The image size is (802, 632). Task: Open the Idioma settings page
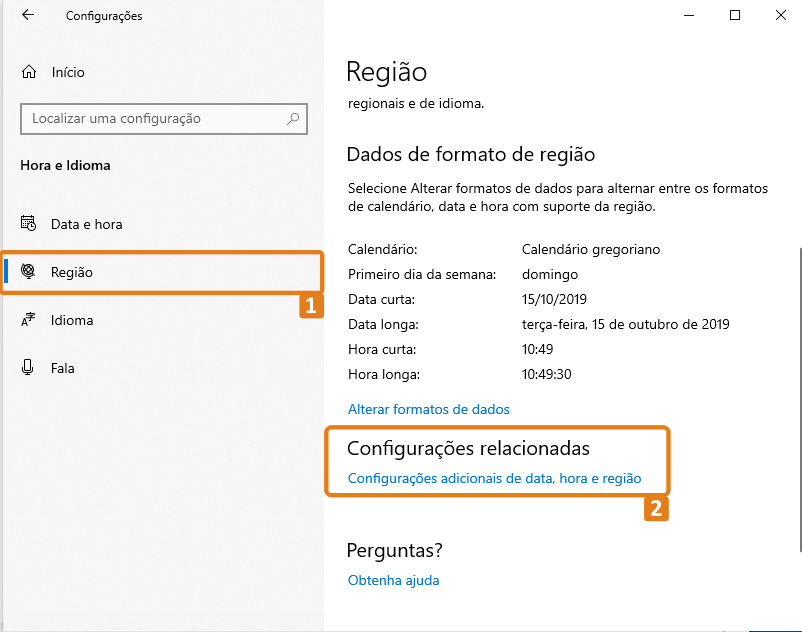72,320
